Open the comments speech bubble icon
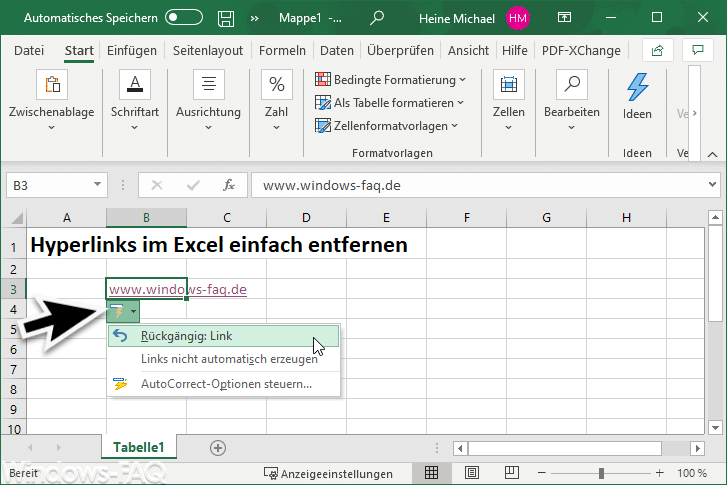This screenshot has height=485, width=727. pyautogui.click(x=698, y=50)
